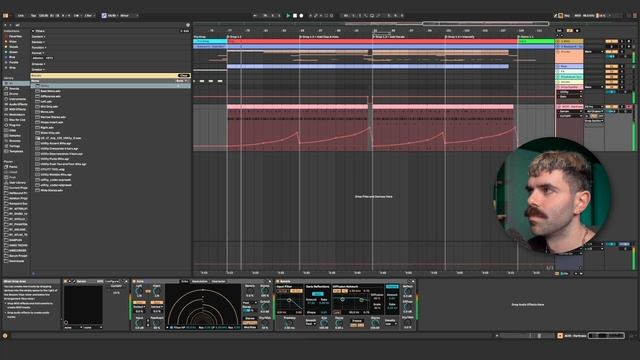Open the User Library place
This screenshot has width=640, height=360.
coord(17,182)
